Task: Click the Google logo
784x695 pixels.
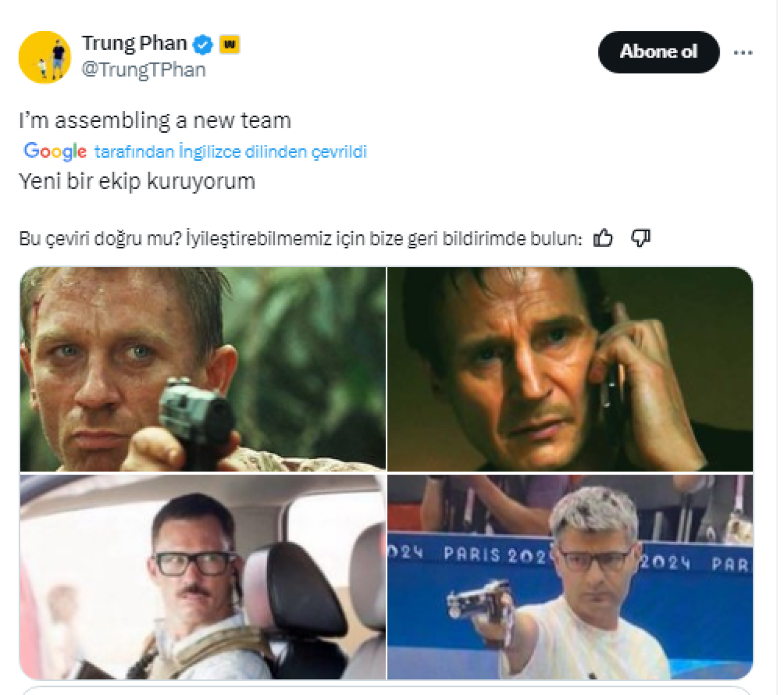Action: point(55,151)
